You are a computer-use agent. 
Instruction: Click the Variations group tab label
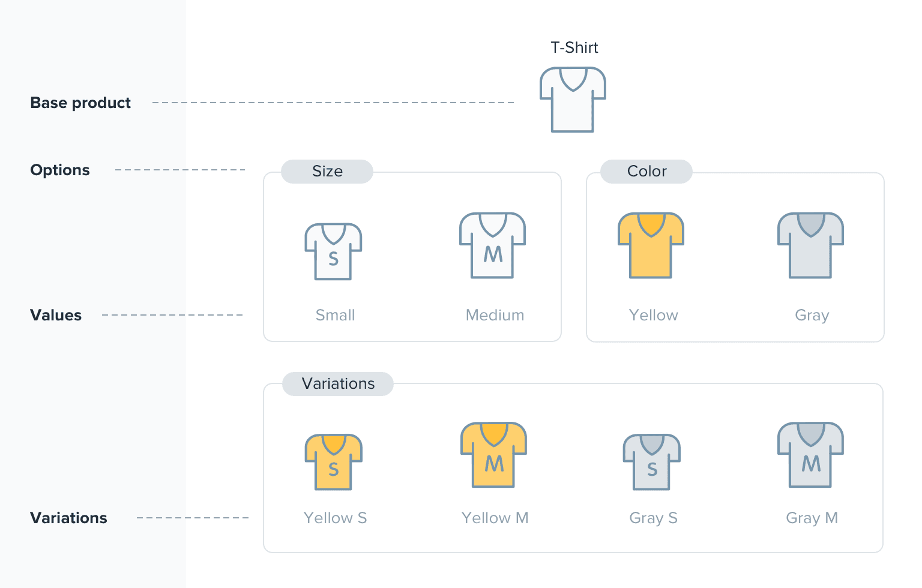coord(338,384)
